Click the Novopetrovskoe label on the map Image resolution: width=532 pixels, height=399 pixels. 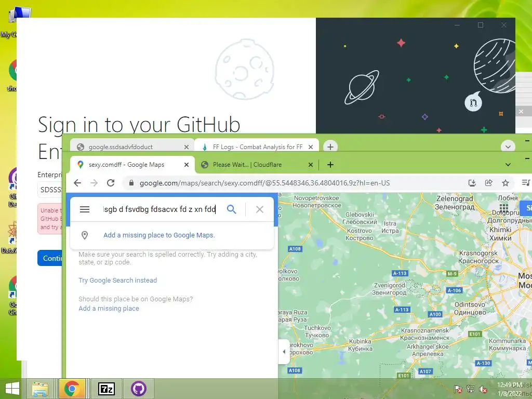(x=317, y=202)
